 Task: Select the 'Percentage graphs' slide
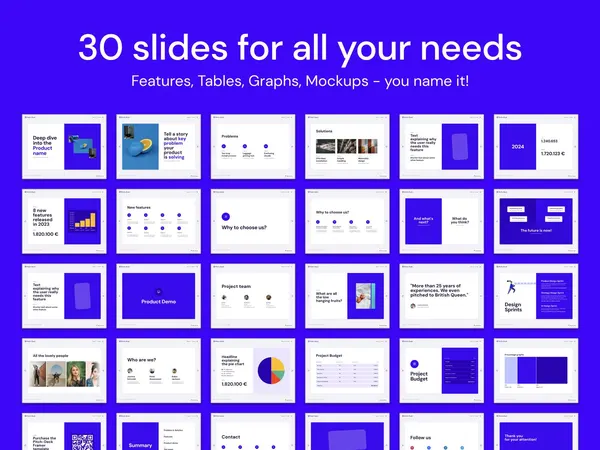tap(536, 370)
